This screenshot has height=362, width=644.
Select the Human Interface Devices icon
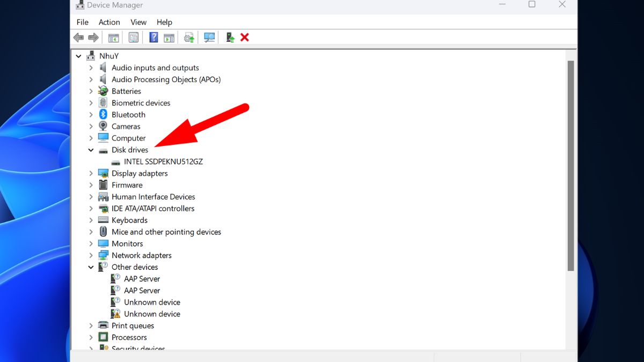tap(103, 197)
